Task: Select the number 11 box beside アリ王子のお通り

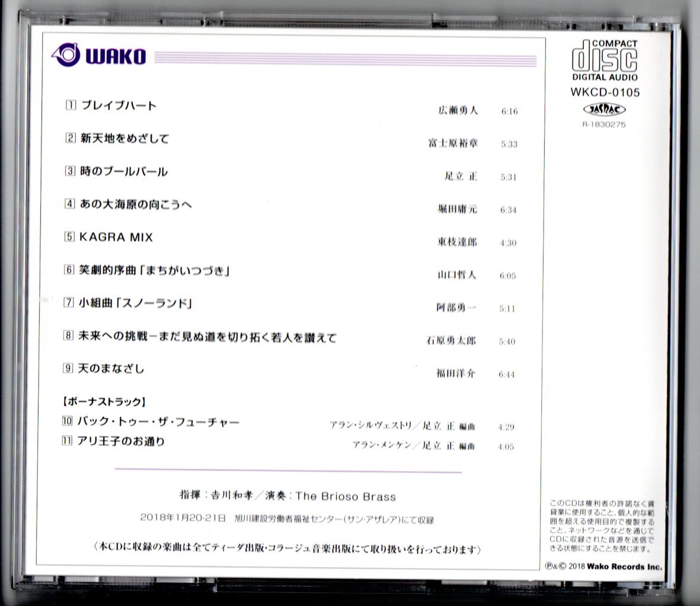Action: (x=69, y=441)
